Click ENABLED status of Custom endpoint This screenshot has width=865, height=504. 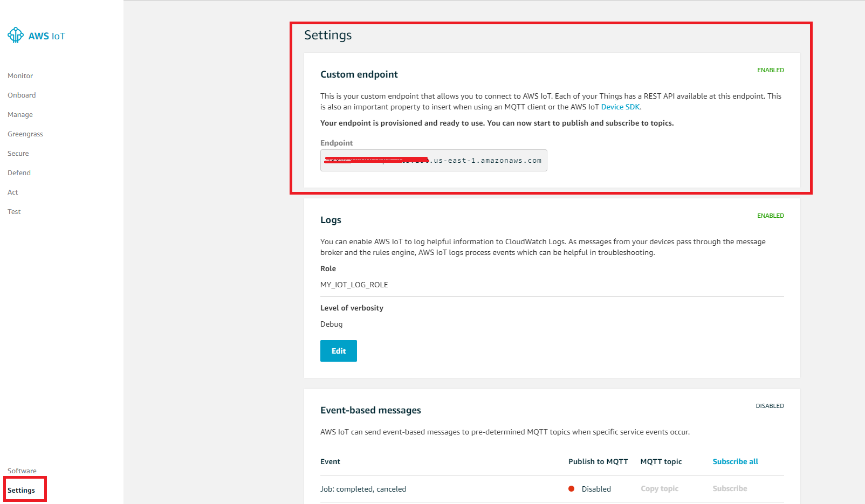point(771,70)
